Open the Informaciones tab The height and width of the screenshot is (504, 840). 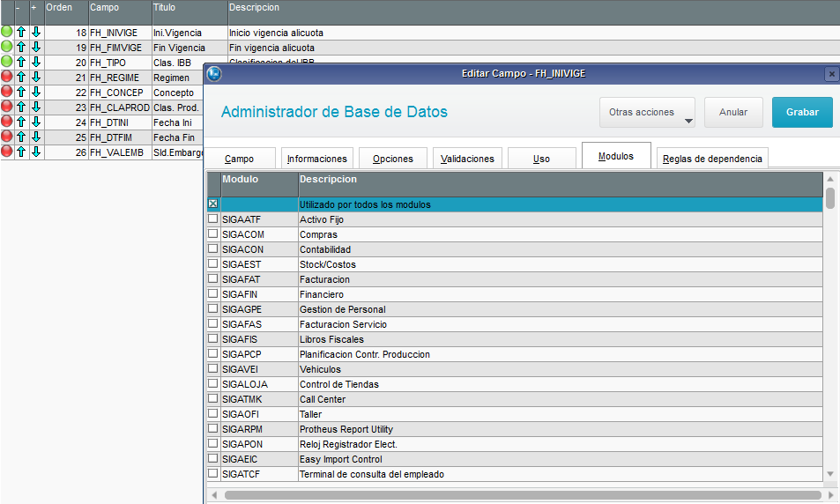[x=317, y=159]
